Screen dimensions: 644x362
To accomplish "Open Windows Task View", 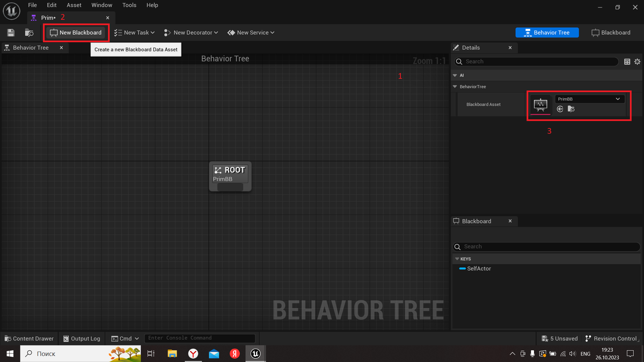I will tap(151, 353).
